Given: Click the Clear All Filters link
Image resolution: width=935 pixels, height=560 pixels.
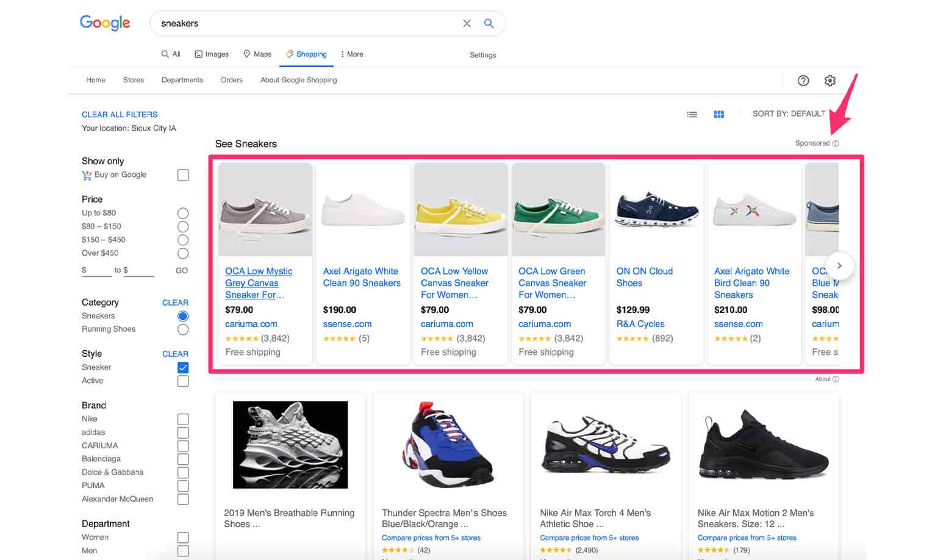Looking at the screenshot, I should (x=120, y=115).
